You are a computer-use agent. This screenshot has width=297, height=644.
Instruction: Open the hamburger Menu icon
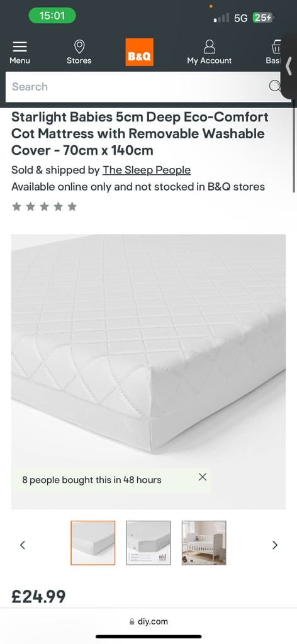(x=20, y=47)
